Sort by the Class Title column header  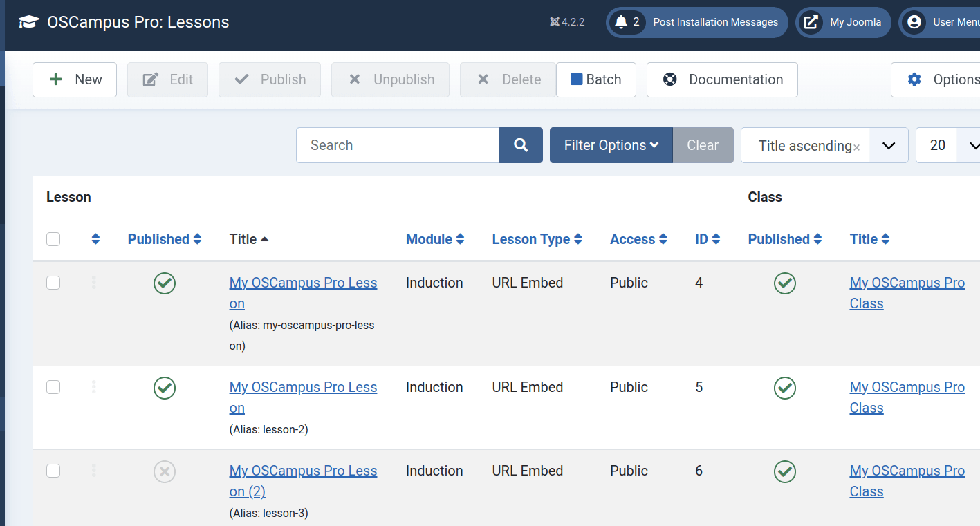click(x=869, y=239)
